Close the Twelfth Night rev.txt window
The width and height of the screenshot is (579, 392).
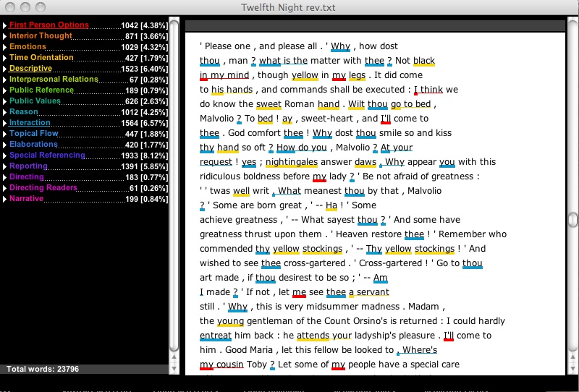(x=10, y=7)
